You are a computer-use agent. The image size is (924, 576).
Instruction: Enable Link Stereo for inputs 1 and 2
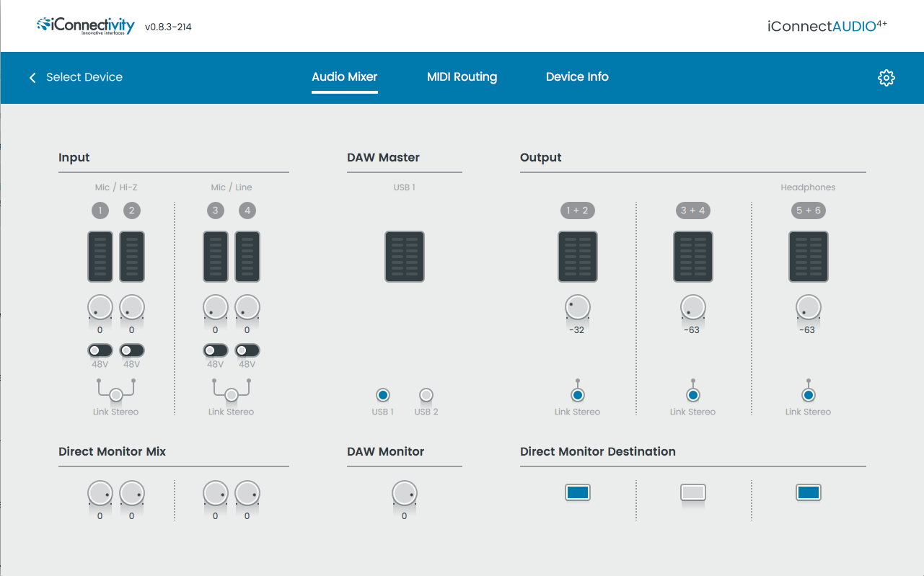[x=115, y=395]
